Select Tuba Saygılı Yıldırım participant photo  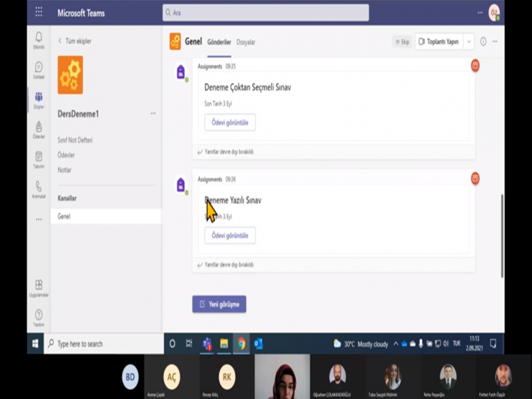[x=392, y=377]
